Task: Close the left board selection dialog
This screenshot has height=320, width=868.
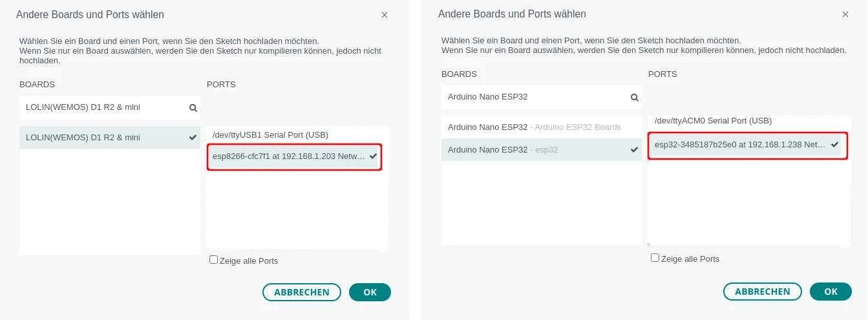Action: (x=385, y=15)
